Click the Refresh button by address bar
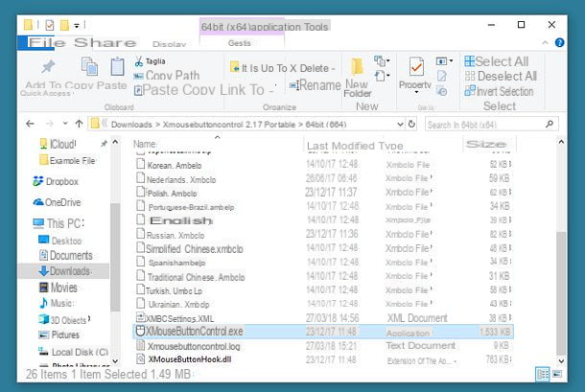585x392 pixels. [x=411, y=124]
